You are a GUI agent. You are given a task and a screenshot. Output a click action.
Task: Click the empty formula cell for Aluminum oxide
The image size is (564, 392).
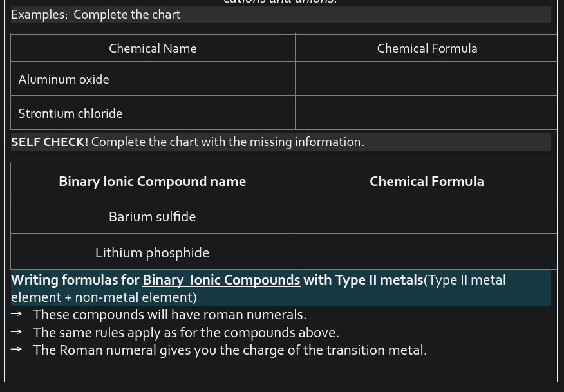point(426,79)
